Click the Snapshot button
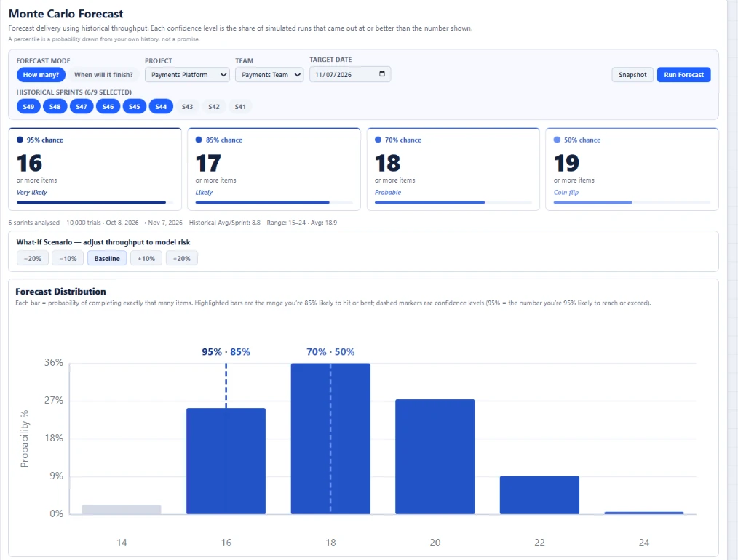Image resolution: width=738 pixels, height=560 pixels. point(632,75)
